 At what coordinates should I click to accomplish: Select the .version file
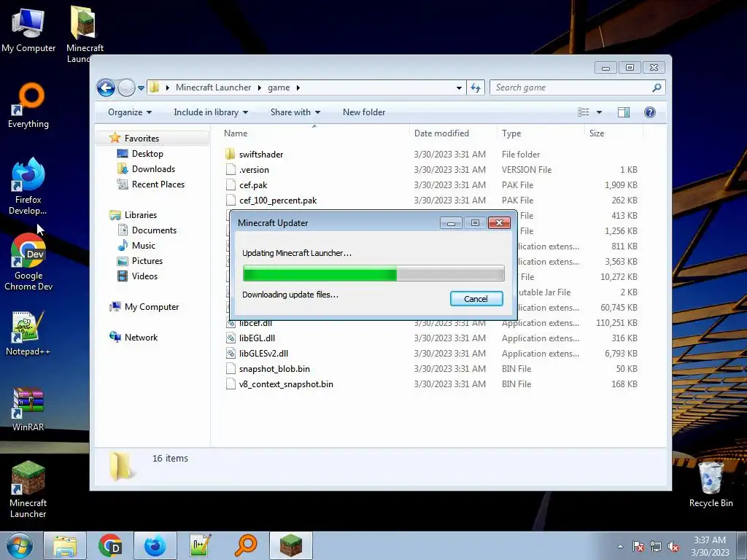[x=254, y=169]
